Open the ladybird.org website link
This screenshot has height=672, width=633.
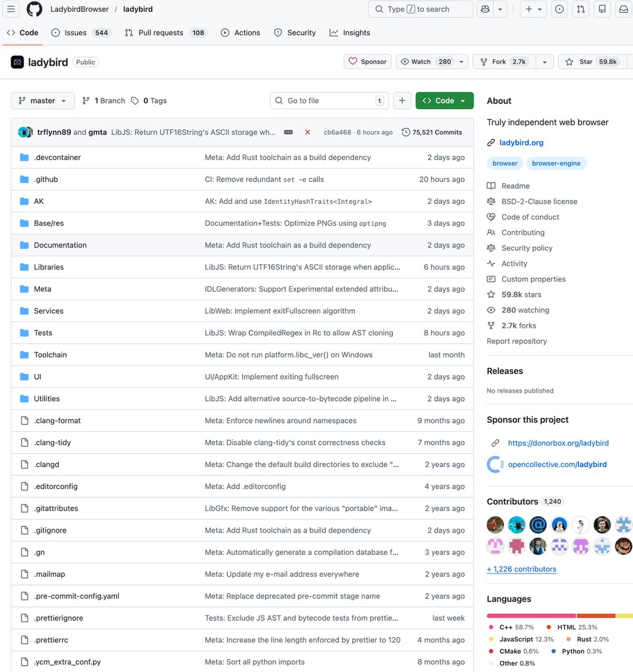[x=522, y=143]
